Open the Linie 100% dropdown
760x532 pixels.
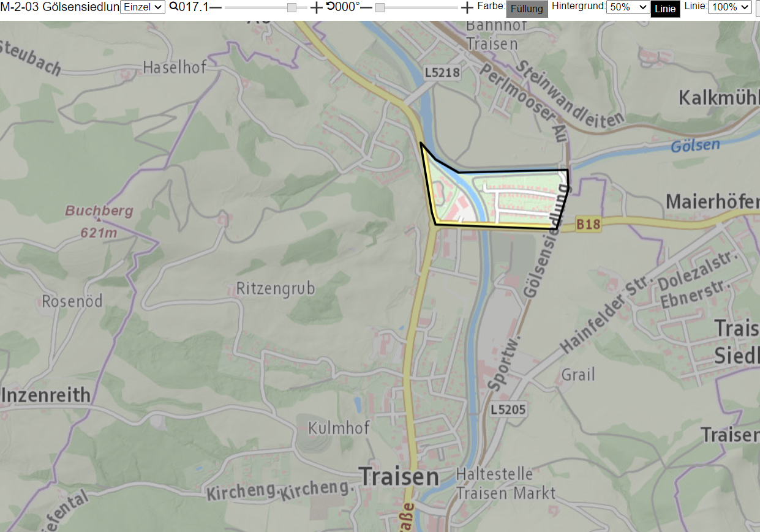pyautogui.click(x=730, y=7)
